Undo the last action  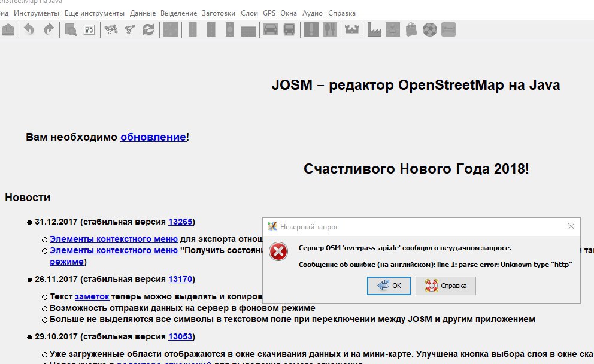click(x=29, y=29)
